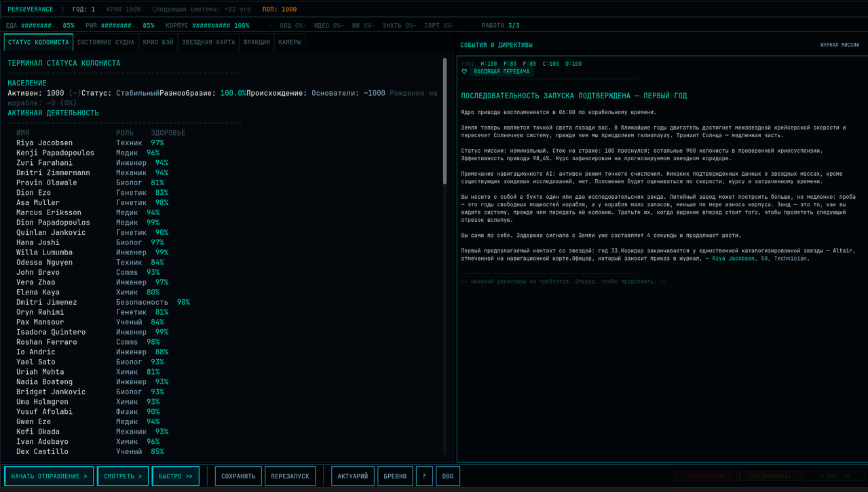Screen dimensions: 868x492
Task: Select colonist Dex Castillo row
Action: (90, 451)
